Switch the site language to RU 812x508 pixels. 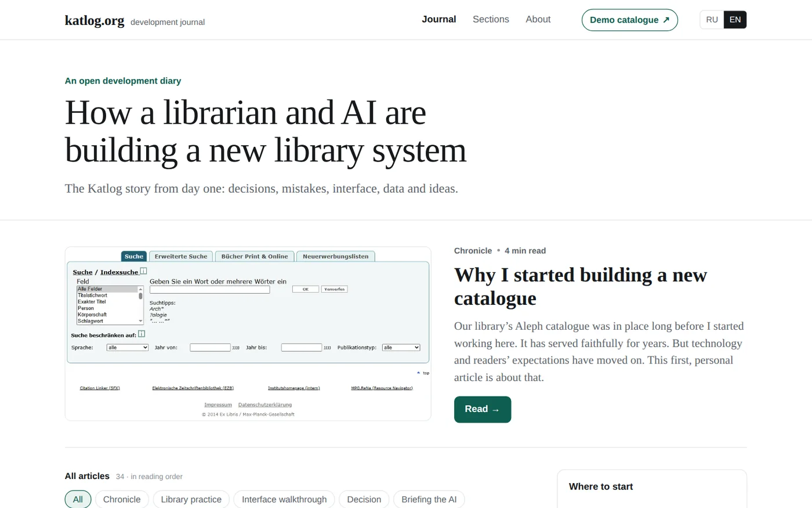[712, 20]
